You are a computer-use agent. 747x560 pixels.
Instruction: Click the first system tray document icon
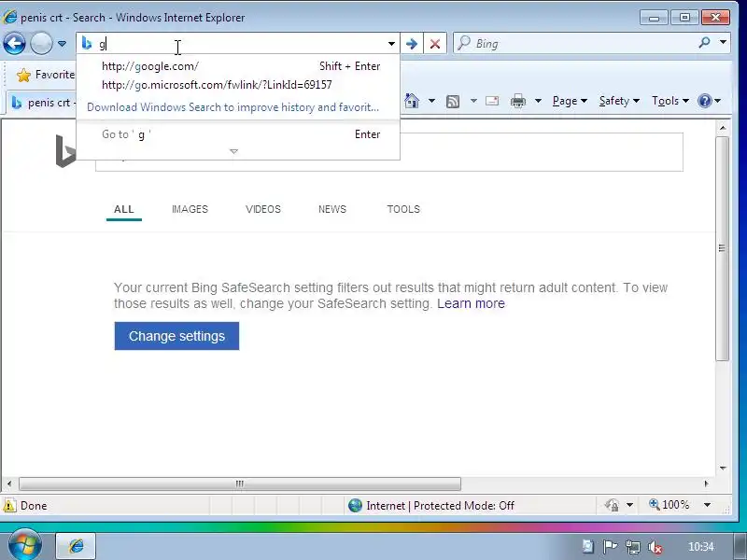tap(588, 547)
